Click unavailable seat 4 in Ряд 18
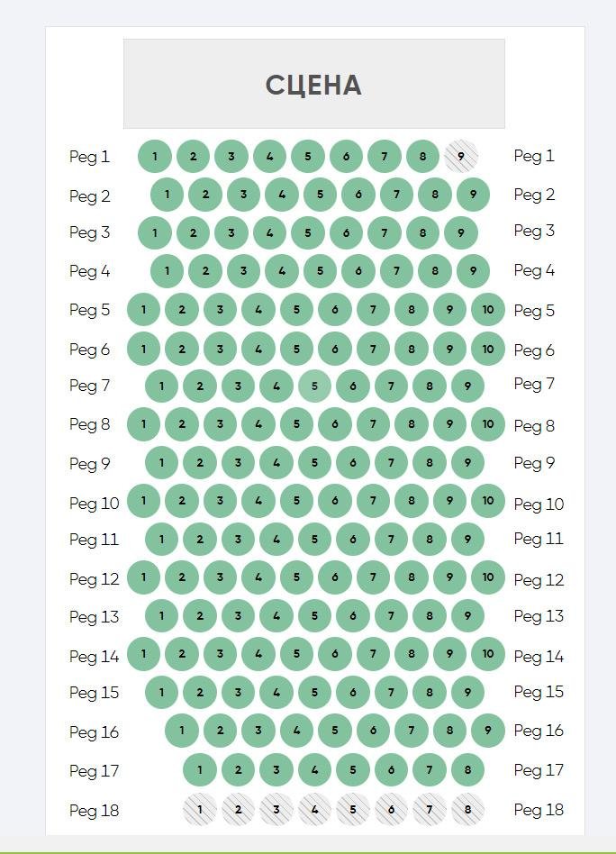Image resolution: width=616 pixels, height=854 pixels. click(315, 809)
